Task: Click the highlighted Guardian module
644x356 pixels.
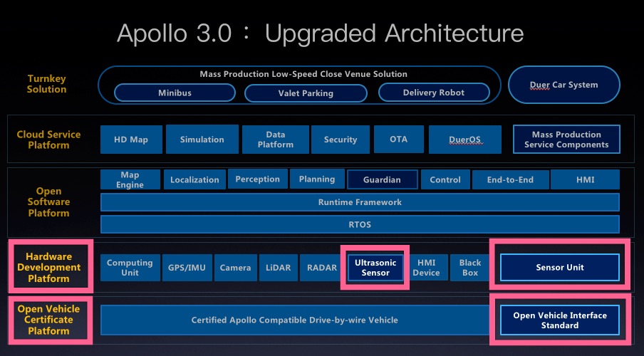Action: click(x=382, y=180)
